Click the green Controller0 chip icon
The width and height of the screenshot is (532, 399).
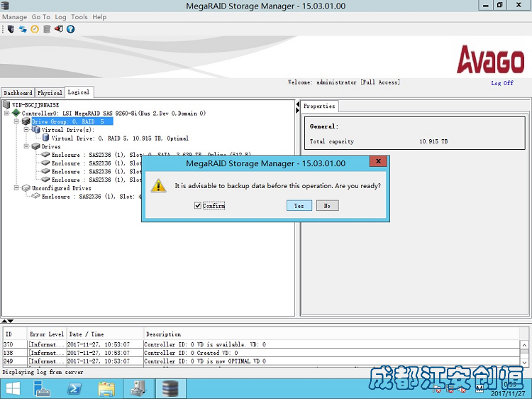[16, 113]
